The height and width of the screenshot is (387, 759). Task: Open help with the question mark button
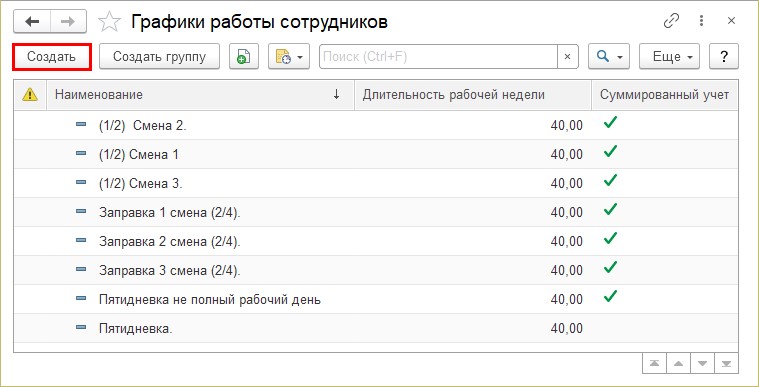pyautogui.click(x=724, y=57)
